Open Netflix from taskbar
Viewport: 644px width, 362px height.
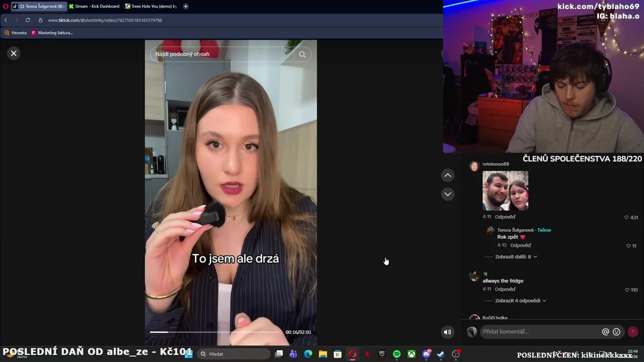coord(367,354)
